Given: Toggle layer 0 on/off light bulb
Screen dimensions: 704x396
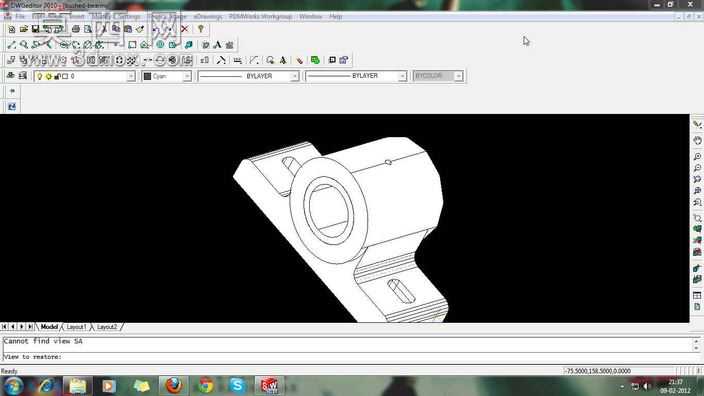Looking at the screenshot, I should (x=40, y=76).
